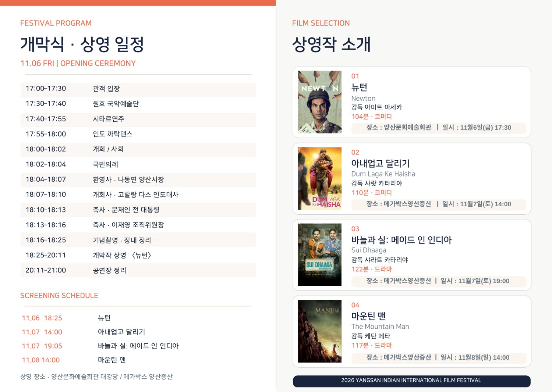This screenshot has width=552, height=392.
Task: Click the schedule entry 관객 입장
Action: 106,89
